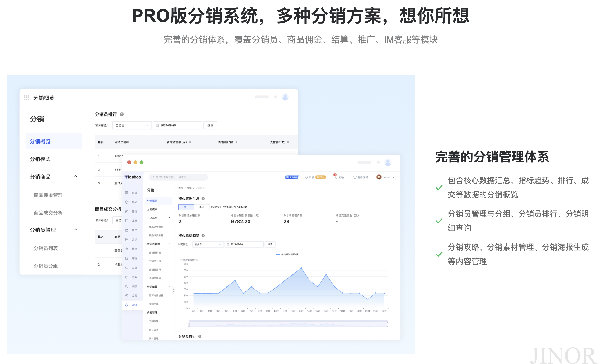Image resolution: width=598 pixels, height=364 pixels.
Task: Click help icon beside 分销员排行 in front window
Action: coord(200,336)
